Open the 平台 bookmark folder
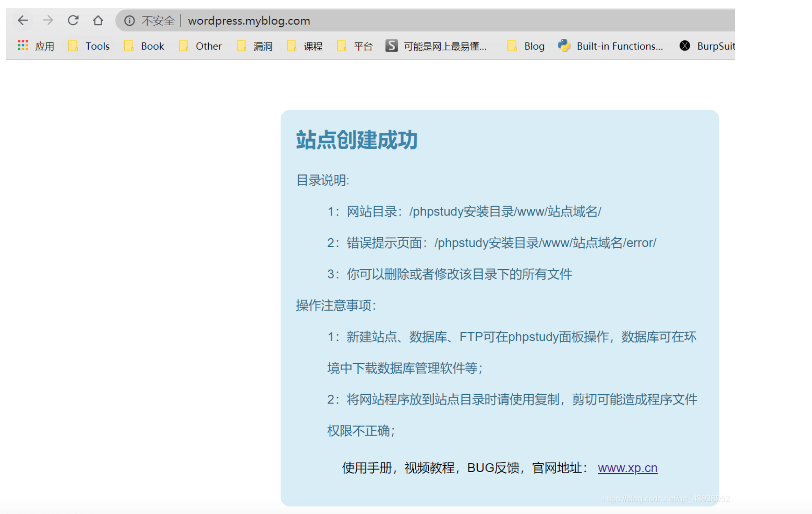 pyautogui.click(x=355, y=46)
